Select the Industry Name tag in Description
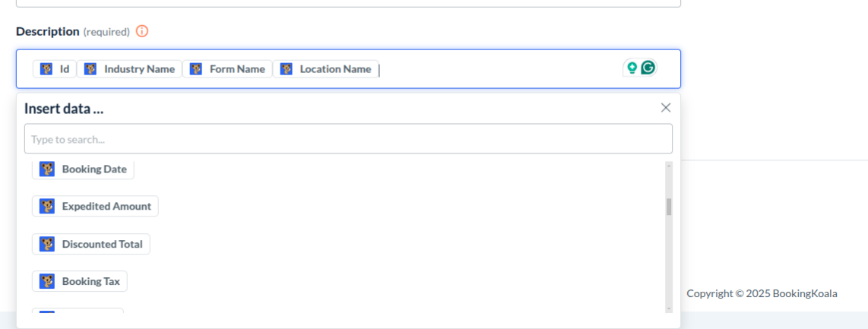868x329 pixels. pyautogui.click(x=138, y=69)
